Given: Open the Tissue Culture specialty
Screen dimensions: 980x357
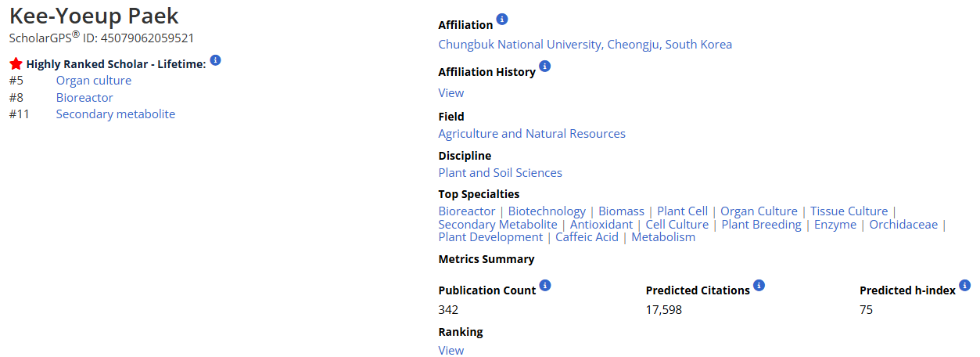Looking at the screenshot, I should pos(849,211).
